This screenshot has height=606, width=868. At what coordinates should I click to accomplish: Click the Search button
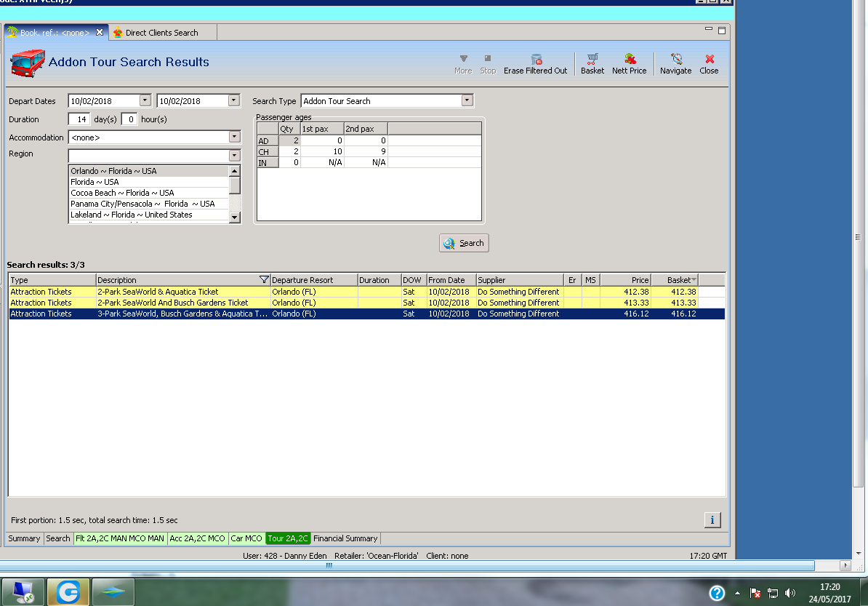click(464, 243)
